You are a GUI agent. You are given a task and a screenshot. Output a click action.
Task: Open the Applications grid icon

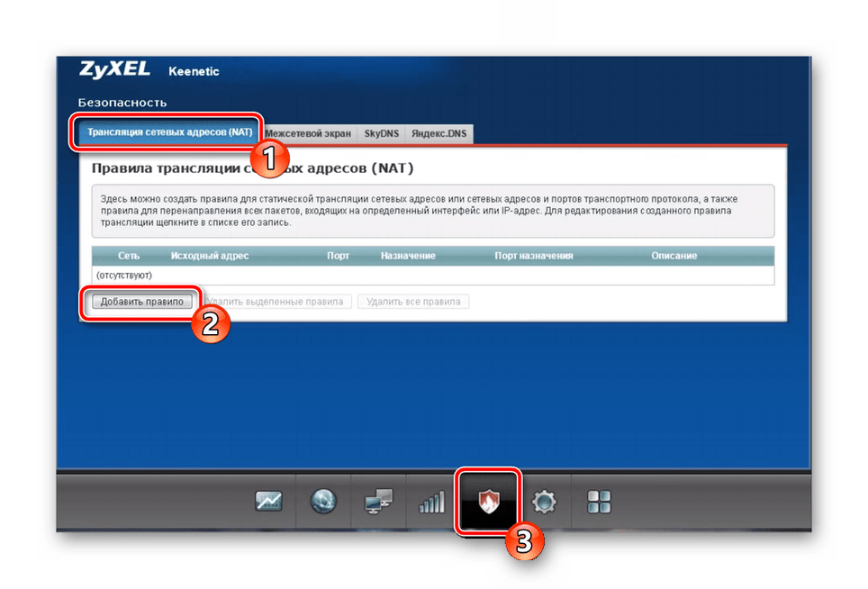click(x=599, y=502)
